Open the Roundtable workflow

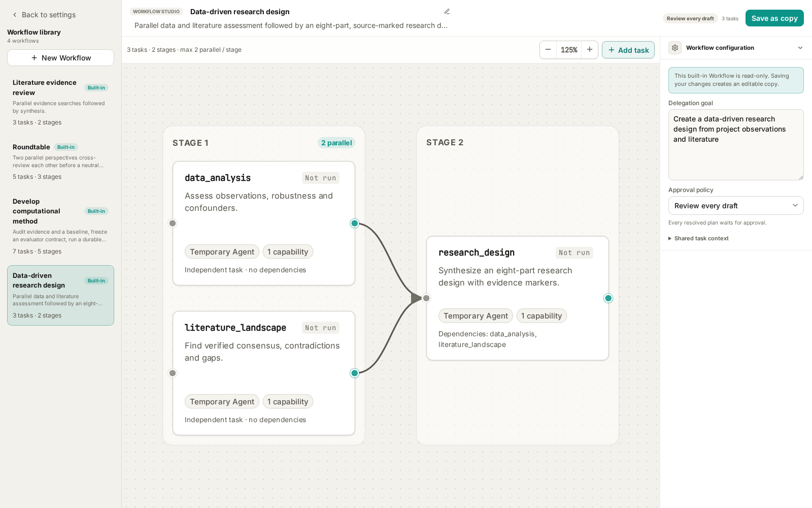coord(60,162)
